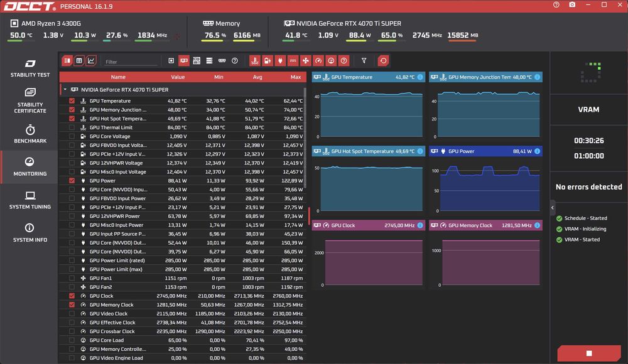
Task: Open the System Tuning section
Action: pos(30,200)
